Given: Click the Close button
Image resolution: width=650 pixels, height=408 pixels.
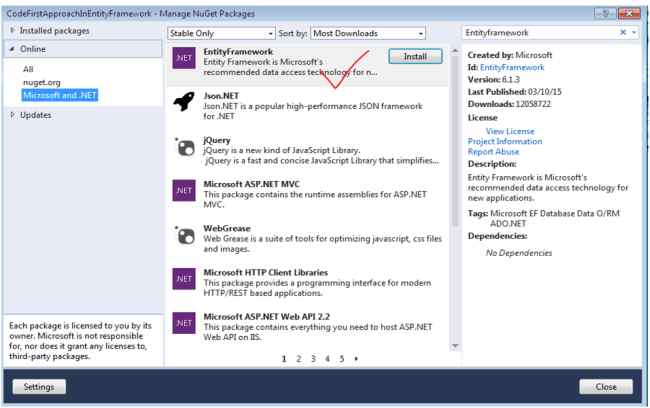Looking at the screenshot, I should pyautogui.click(x=606, y=387).
